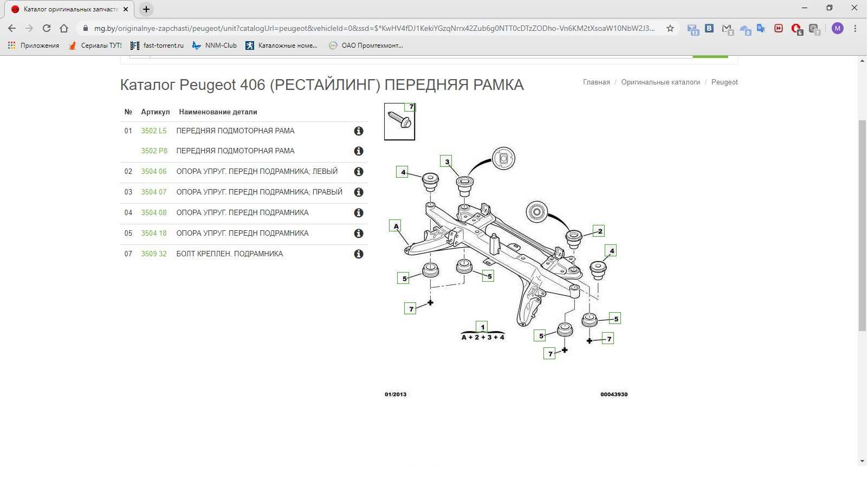The image size is (868, 479).
Task: View site lock info in address bar
Action: (85, 28)
